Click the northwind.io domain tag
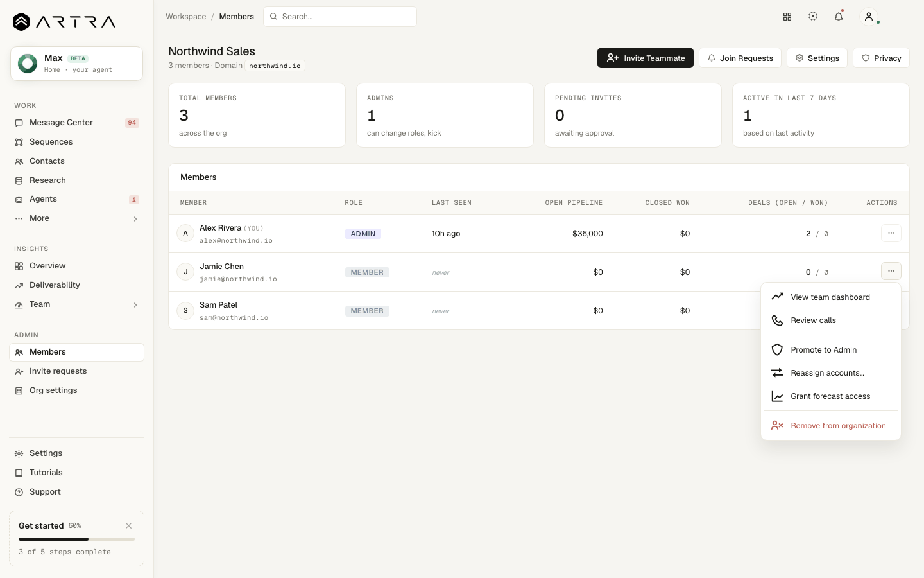 (275, 66)
